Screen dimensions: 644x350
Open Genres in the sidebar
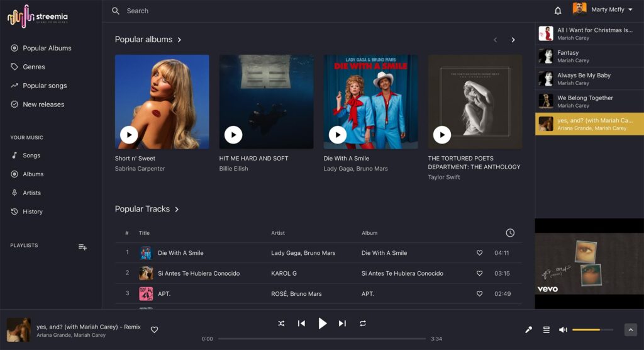pos(34,67)
